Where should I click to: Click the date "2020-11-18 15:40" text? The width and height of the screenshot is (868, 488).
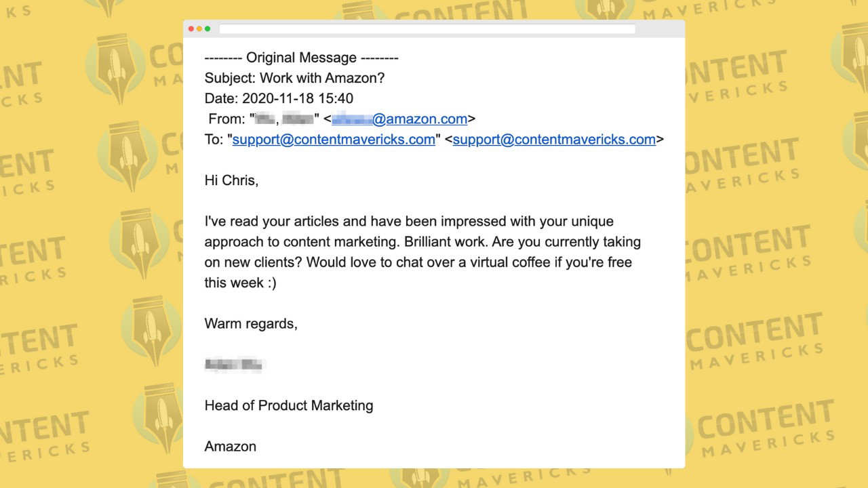tap(297, 98)
